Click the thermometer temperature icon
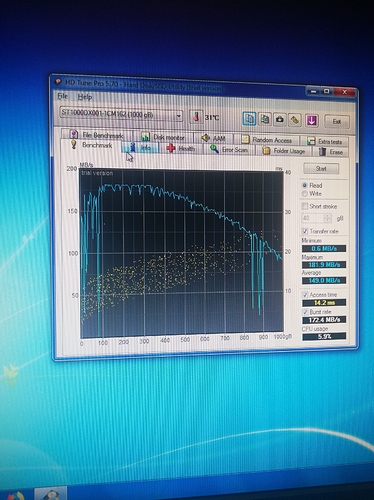Image resolution: width=374 pixels, height=500 pixels. point(196,117)
